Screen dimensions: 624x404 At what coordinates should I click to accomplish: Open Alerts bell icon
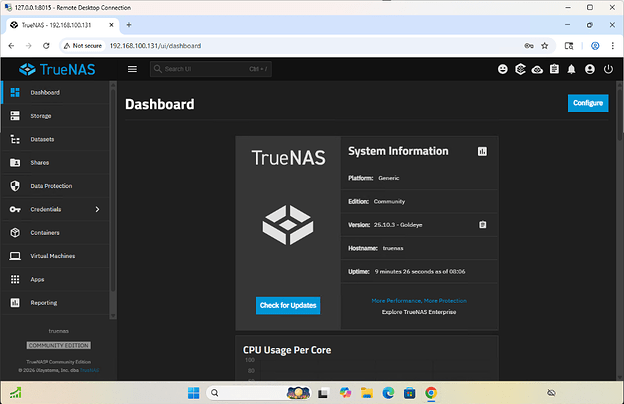click(571, 69)
